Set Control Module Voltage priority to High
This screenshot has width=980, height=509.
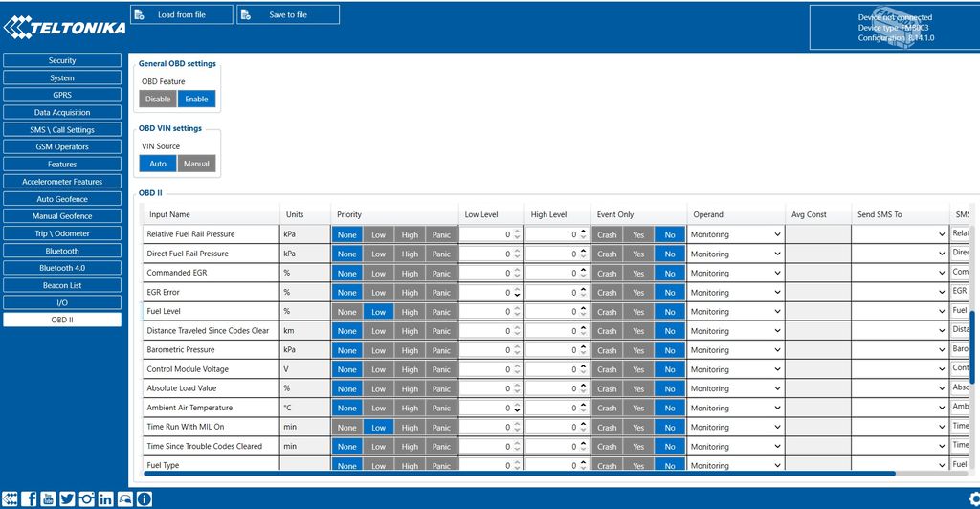pyautogui.click(x=410, y=369)
